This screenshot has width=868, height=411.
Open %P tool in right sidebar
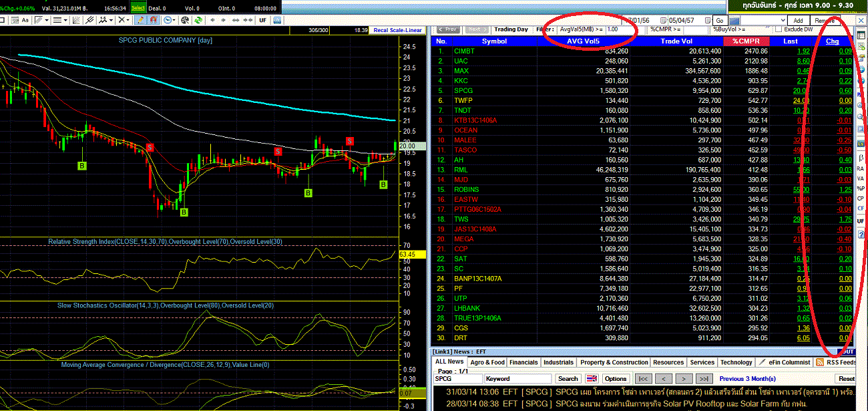point(861,188)
